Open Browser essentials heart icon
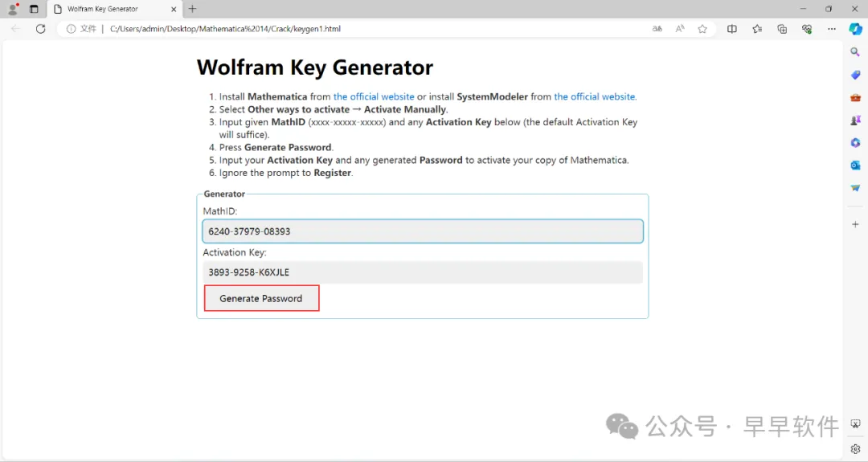868x462 pixels. (x=807, y=29)
